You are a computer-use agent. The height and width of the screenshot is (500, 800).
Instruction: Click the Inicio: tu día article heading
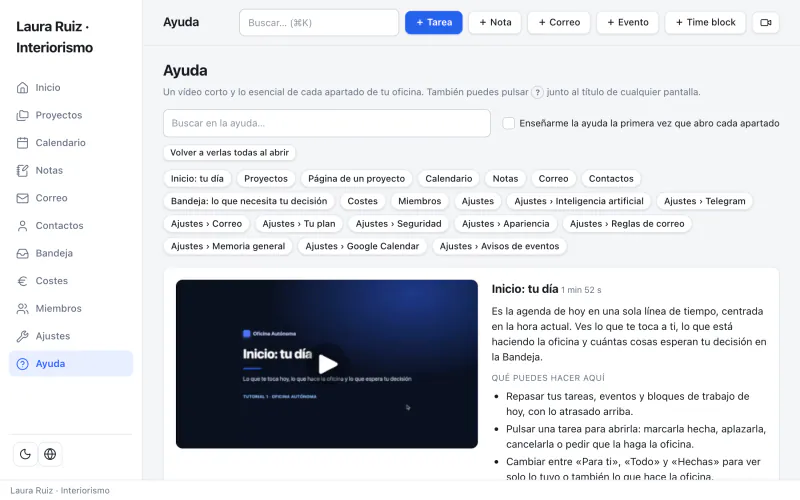point(525,289)
